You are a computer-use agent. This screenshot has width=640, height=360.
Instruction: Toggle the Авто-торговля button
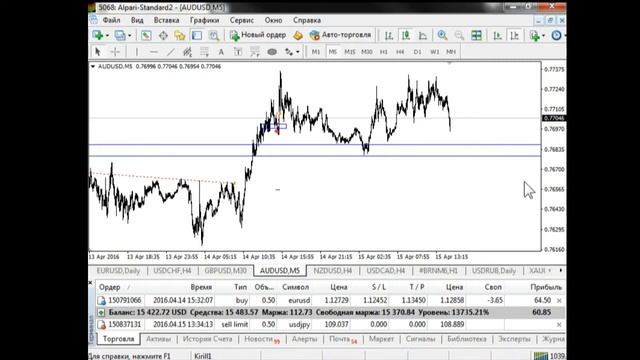(340, 35)
